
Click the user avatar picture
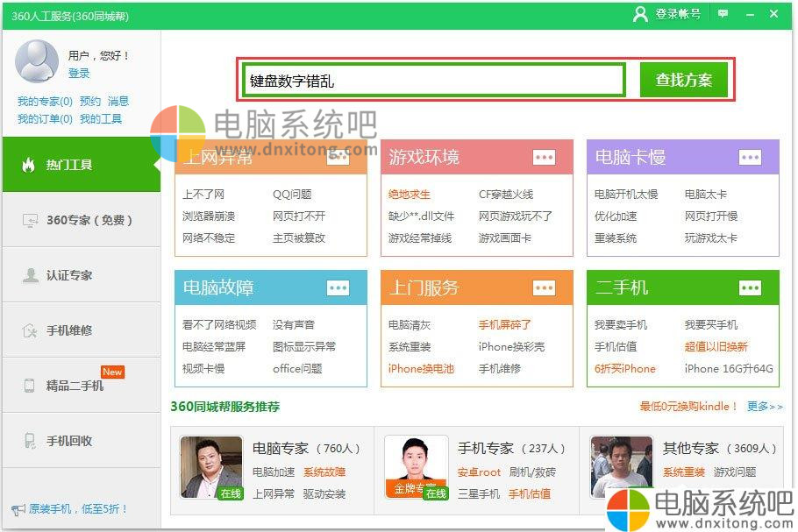(37, 61)
